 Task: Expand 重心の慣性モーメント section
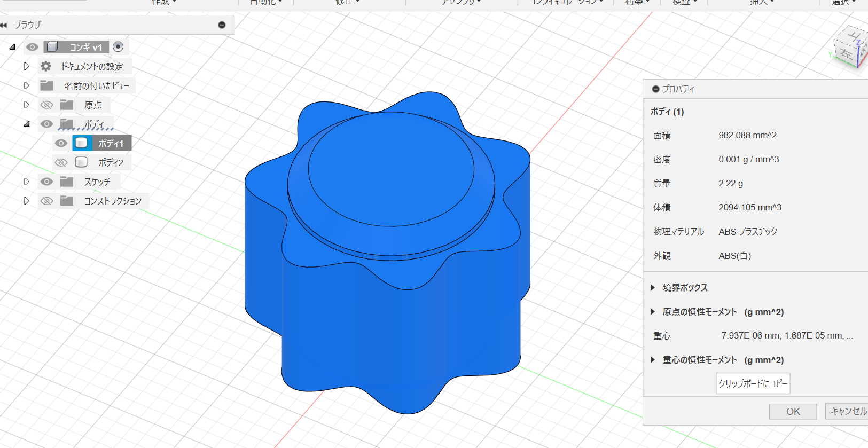653,360
